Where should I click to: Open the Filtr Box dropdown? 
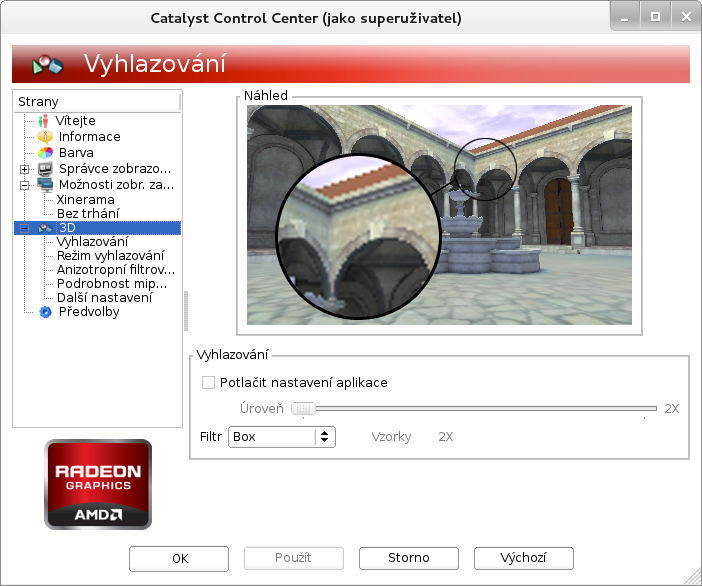pyautogui.click(x=282, y=436)
